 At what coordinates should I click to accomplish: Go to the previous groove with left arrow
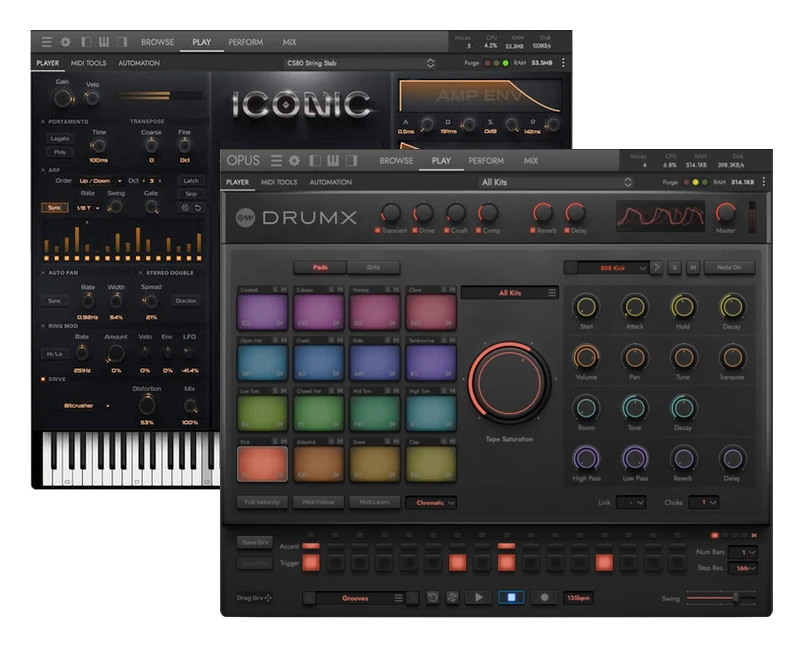coord(309,598)
